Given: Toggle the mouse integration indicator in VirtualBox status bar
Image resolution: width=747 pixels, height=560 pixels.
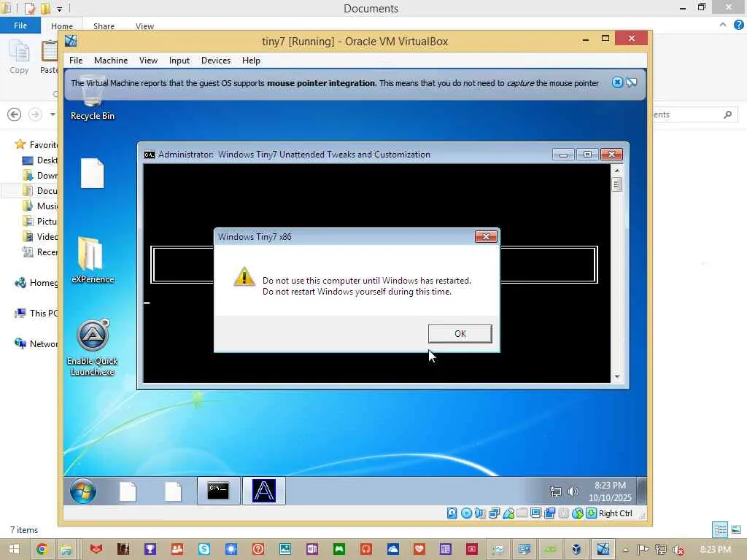Looking at the screenshot, I should [578, 513].
